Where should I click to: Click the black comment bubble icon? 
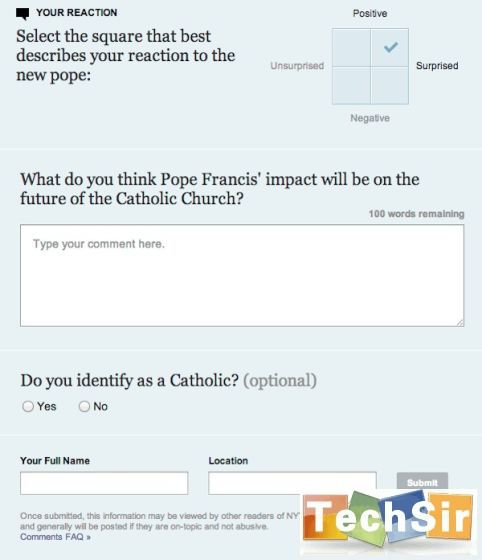pos(22,14)
